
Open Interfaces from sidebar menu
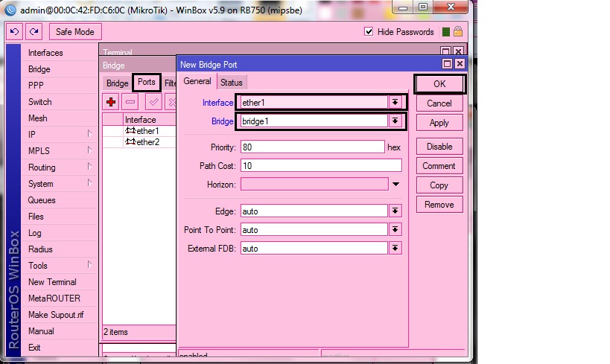45,53
